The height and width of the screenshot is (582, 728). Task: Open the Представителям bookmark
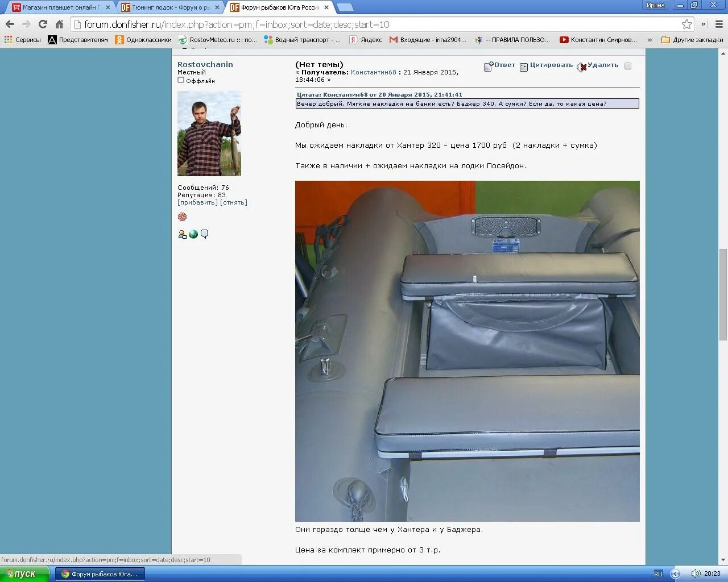click(x=78, y=40)
